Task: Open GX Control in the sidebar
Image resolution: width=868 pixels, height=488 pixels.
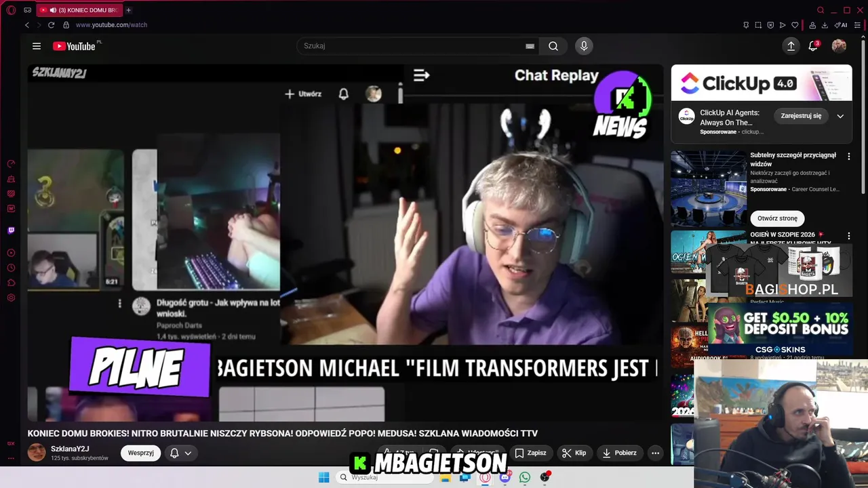Action: pos(11,163)
